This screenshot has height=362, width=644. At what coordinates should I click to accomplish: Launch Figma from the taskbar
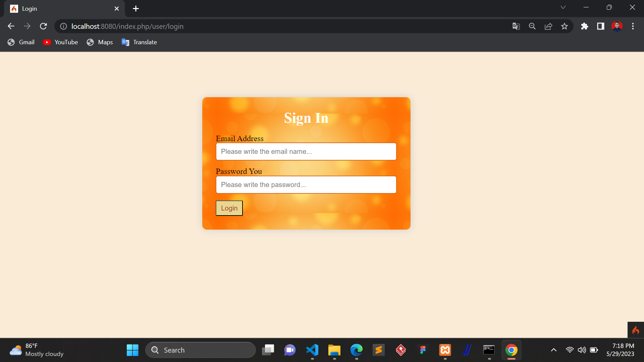click(x=423, y=350)
